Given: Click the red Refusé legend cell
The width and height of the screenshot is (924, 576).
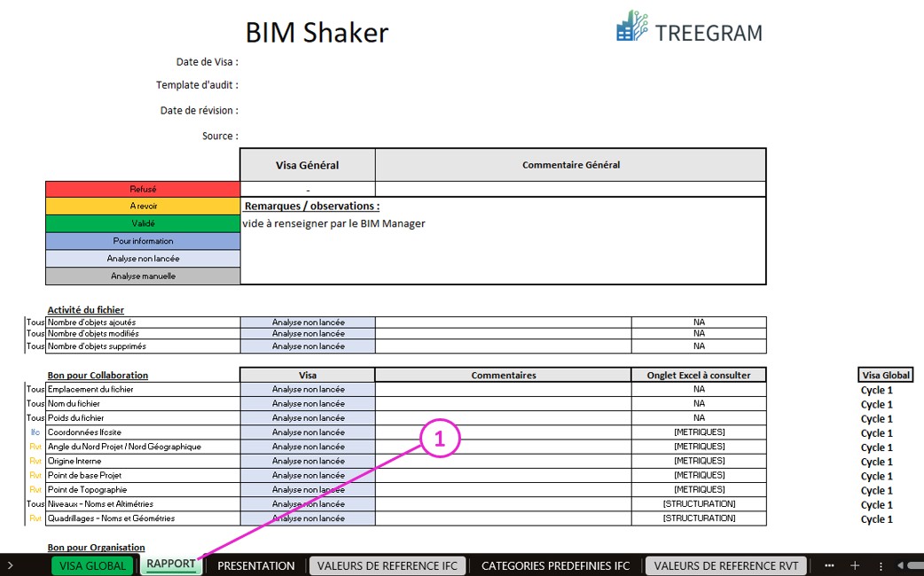Looking at the screenshot, I should [x=142, y=189].
